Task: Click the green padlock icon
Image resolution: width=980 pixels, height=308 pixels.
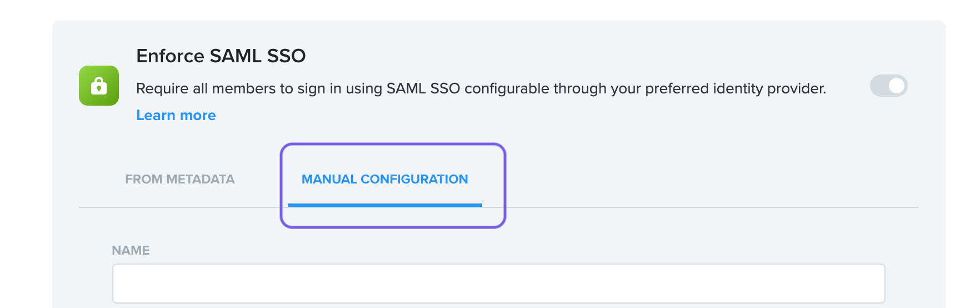Action: coord(99,86)
